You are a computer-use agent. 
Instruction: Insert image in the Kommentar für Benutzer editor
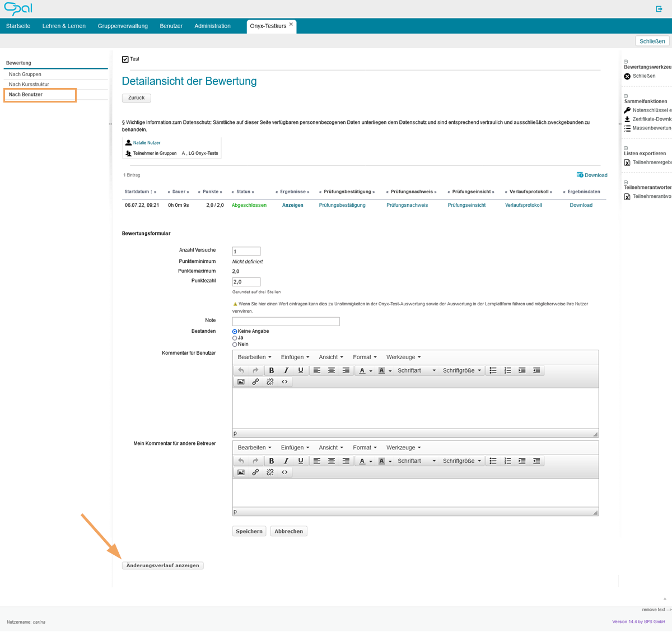pyautogui.click(x=241, y=382)
